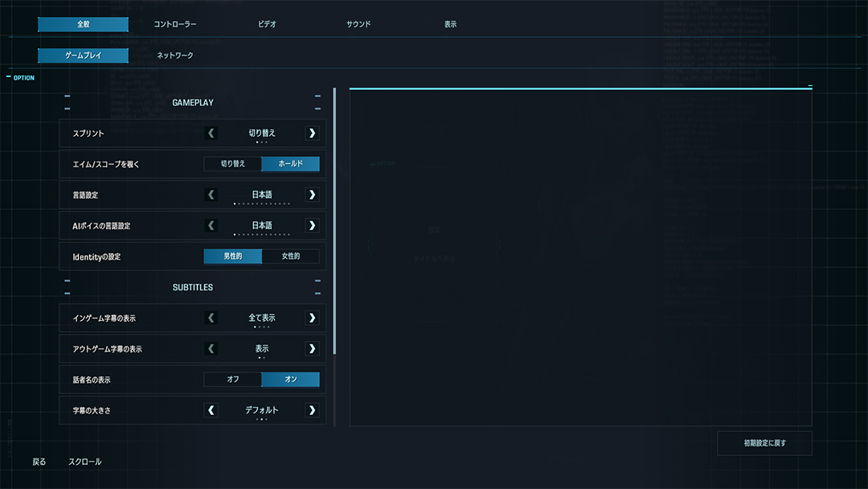Click left arrow for 言語設定

(211, 195)
